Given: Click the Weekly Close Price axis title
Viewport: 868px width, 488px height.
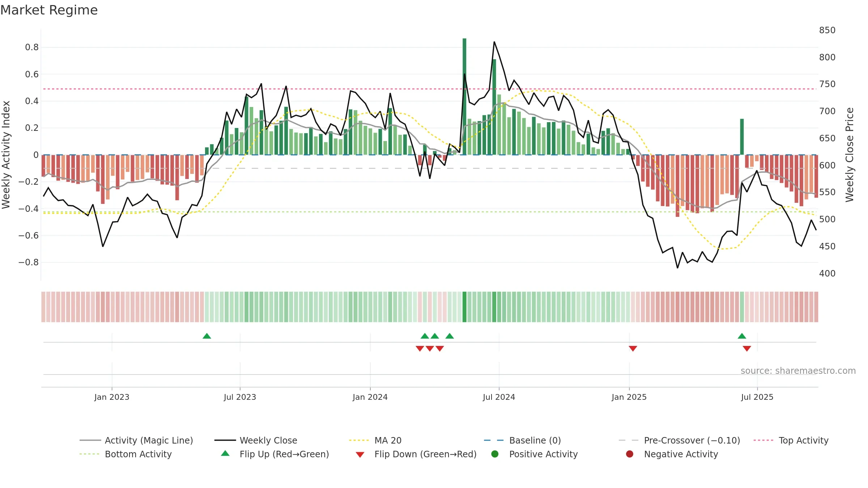Looking at the screenshot, I should (x=850, y=155).
